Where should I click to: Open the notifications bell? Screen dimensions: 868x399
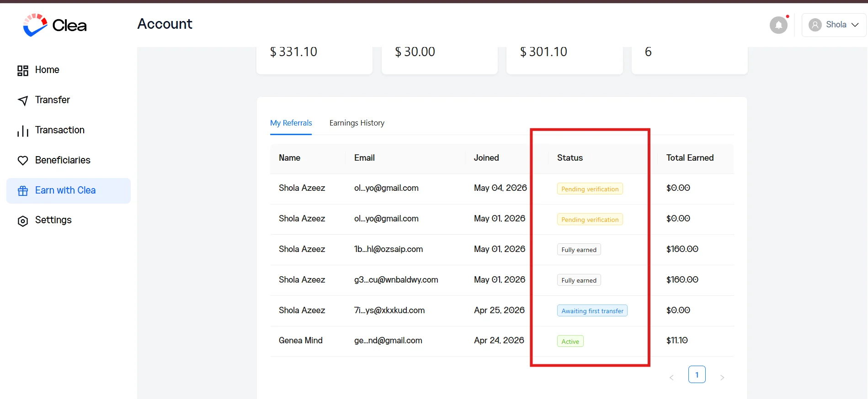778,25
